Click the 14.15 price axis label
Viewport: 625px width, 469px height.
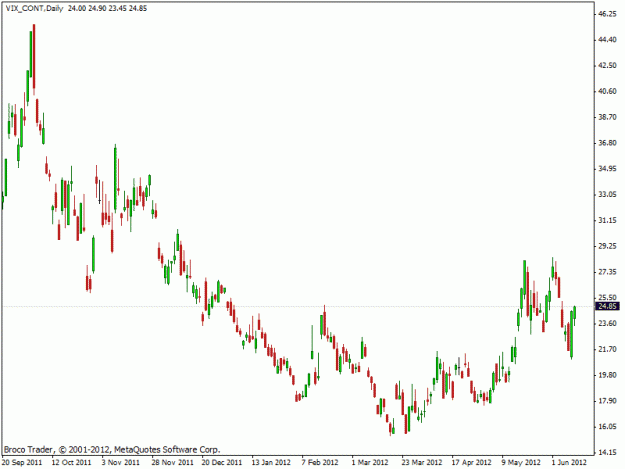pyautogui.click(x=607, y=453)
